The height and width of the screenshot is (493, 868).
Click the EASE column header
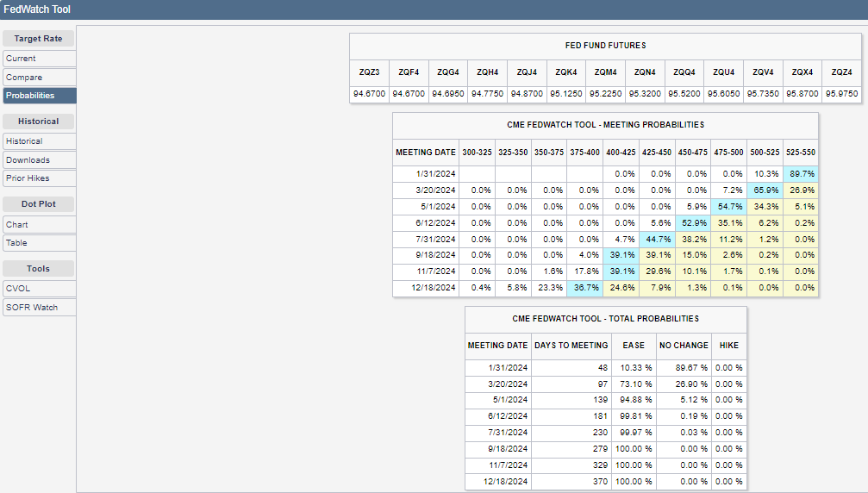coord(634,346)
